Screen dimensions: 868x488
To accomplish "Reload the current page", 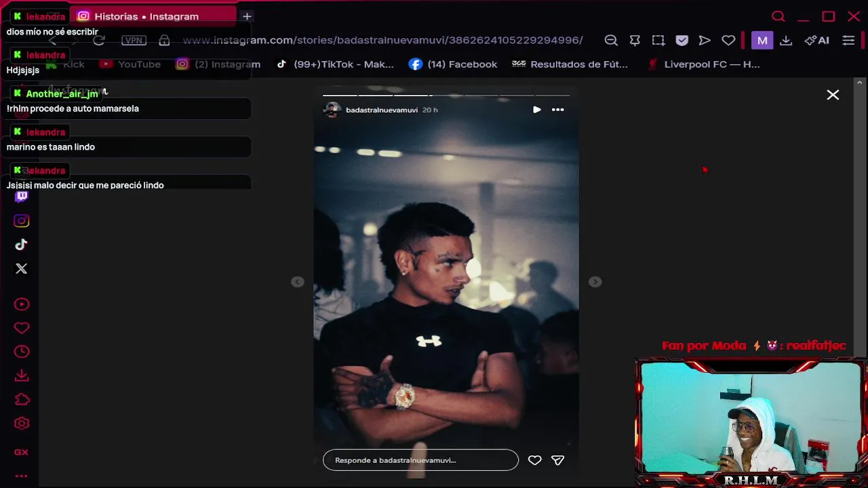I will point(99,41).
